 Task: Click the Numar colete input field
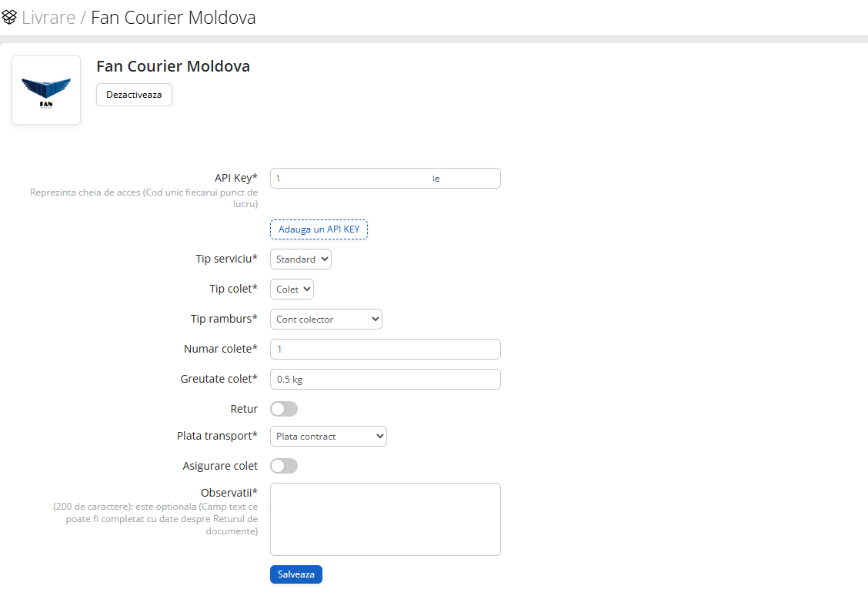point(386,349)
